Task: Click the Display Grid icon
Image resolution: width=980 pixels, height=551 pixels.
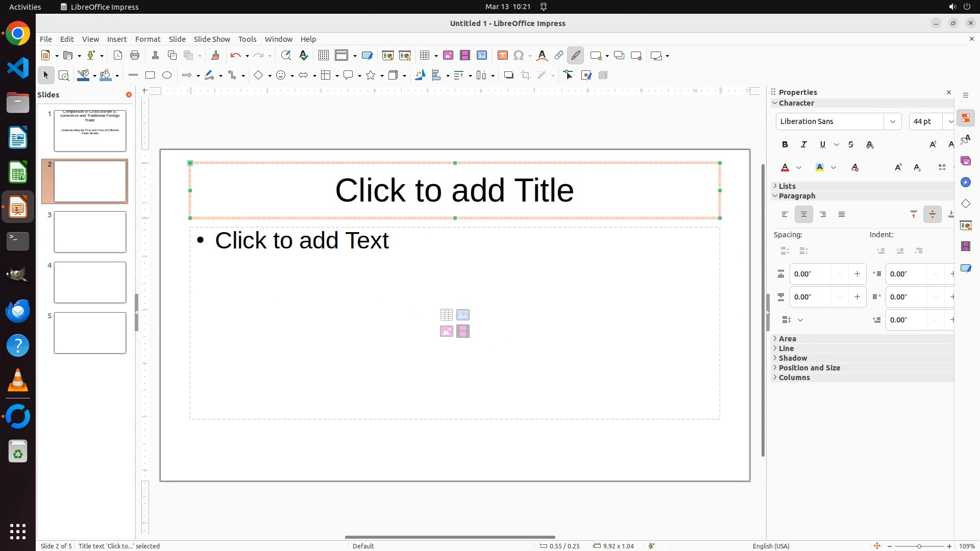Action: 324,56
